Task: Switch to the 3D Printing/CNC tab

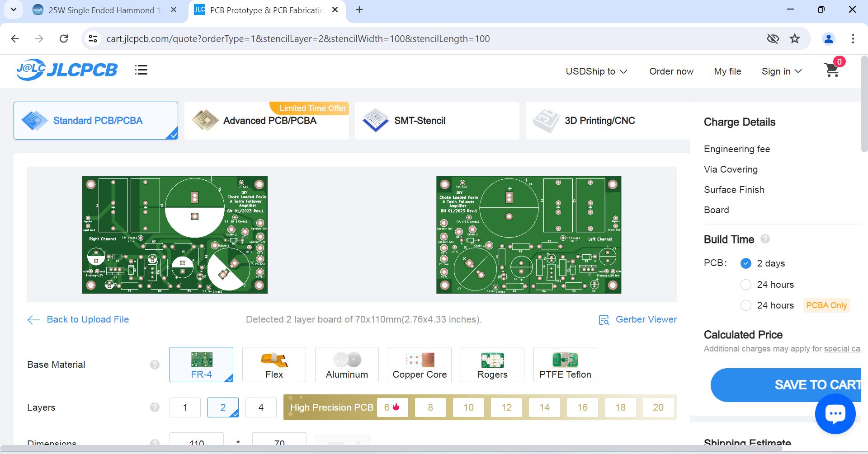Action: (608, 121)
